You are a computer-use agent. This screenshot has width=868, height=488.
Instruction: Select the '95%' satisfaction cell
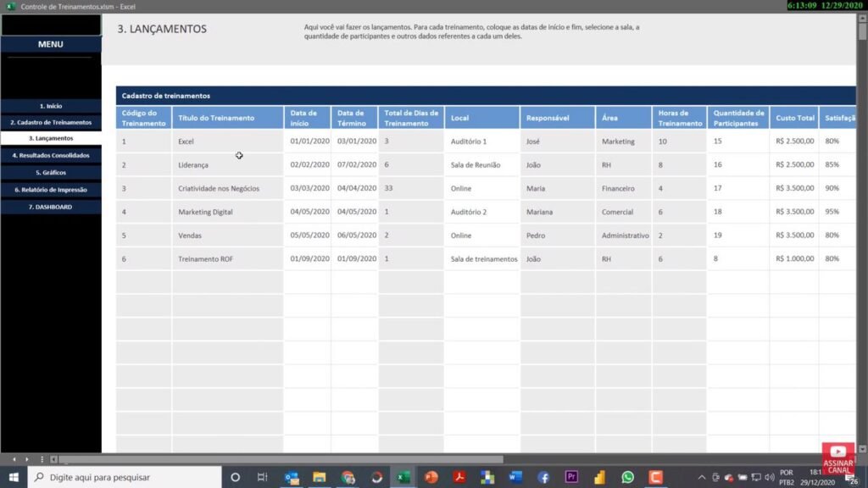coord(837,212)
